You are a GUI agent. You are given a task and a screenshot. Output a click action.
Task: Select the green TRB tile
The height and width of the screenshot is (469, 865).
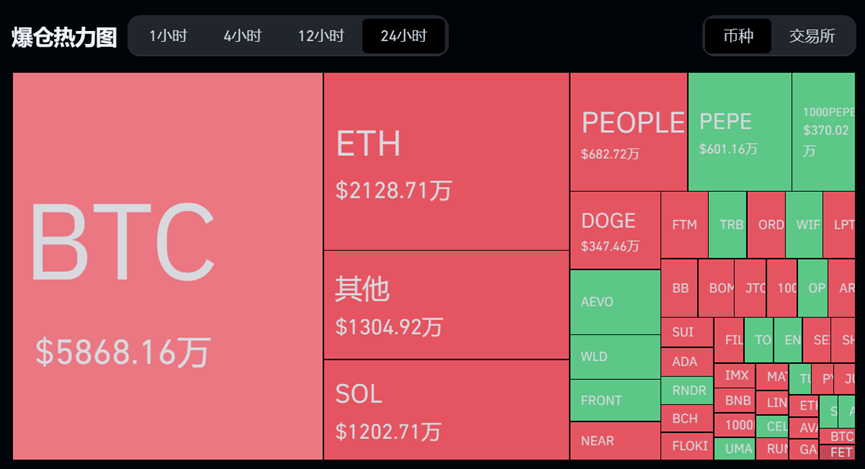(727, 225)
